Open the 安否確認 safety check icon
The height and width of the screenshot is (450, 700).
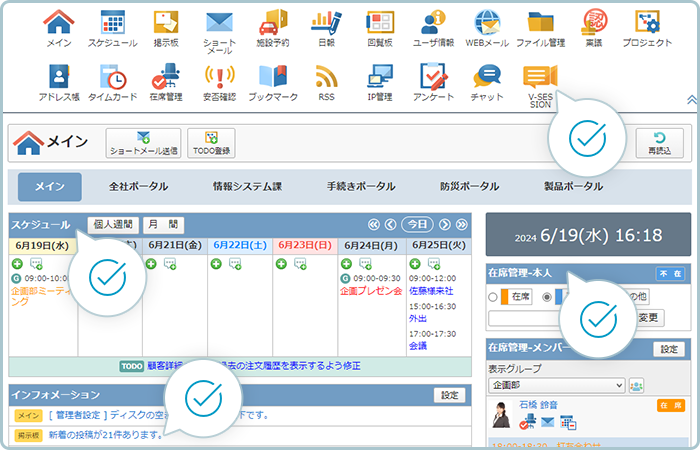219,82
